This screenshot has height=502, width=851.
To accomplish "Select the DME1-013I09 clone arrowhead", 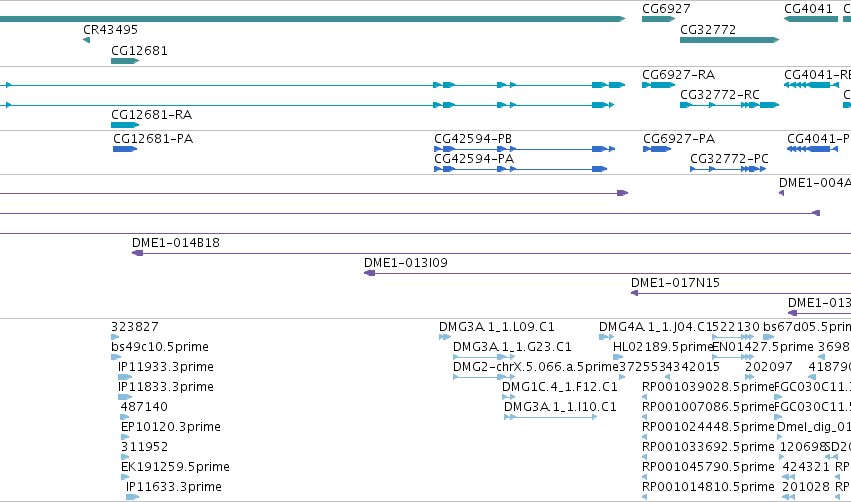I will pyautogui.click(x=370, y=273).
